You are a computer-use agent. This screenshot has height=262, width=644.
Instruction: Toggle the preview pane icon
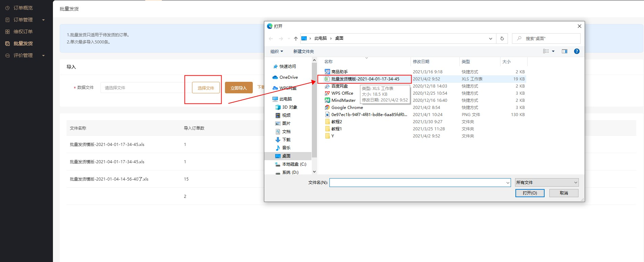(564, 51)
